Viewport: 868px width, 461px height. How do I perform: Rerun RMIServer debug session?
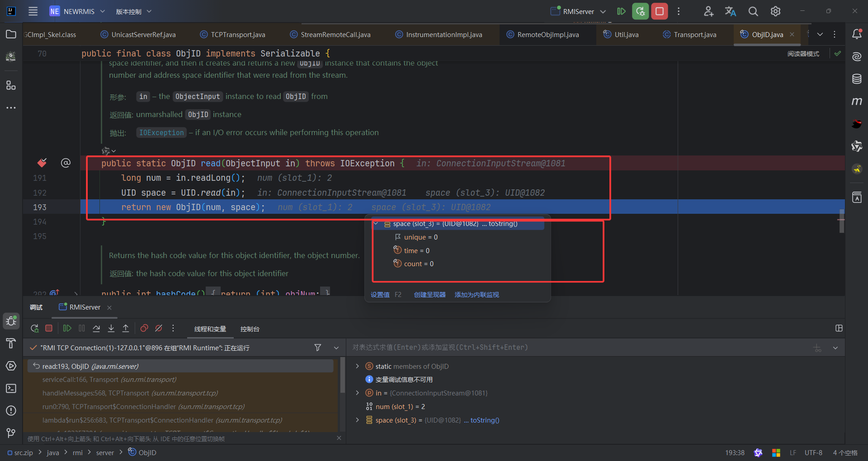(x=34, y=328)
